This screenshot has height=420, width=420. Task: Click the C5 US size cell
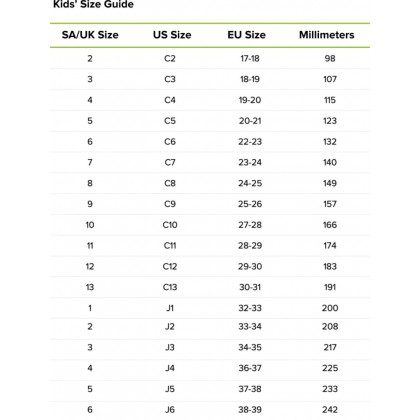point(170,121)
